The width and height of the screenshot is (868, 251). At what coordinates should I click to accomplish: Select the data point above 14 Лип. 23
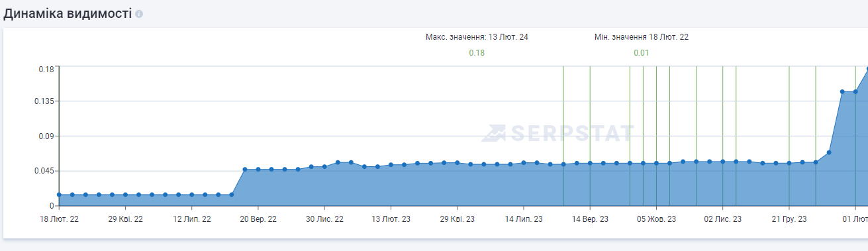(524, 163)
